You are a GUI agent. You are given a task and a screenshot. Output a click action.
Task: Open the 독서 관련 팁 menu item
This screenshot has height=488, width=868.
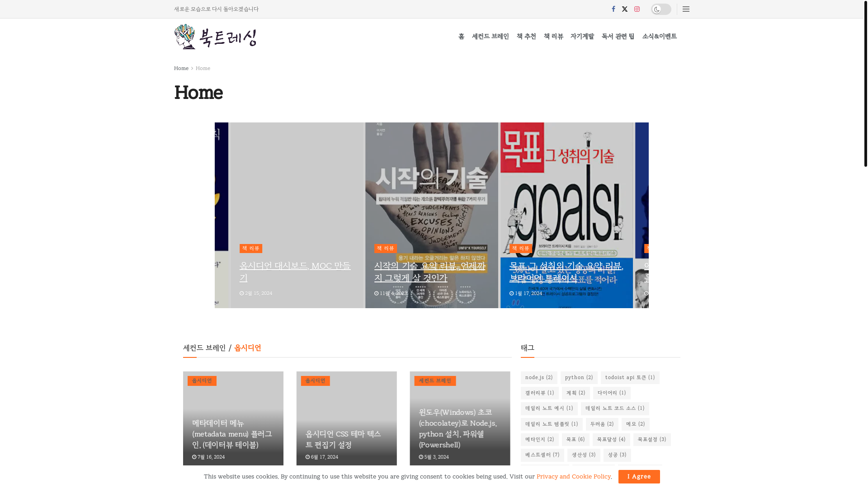618,37
